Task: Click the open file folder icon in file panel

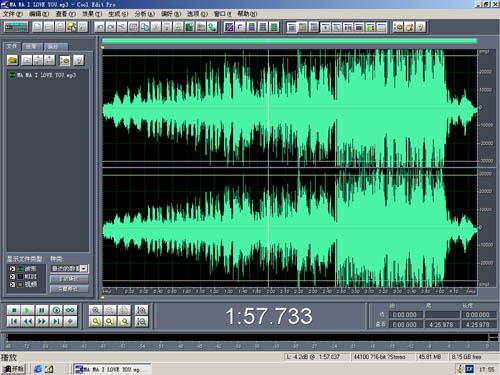Action: click(x=13, y=60)
